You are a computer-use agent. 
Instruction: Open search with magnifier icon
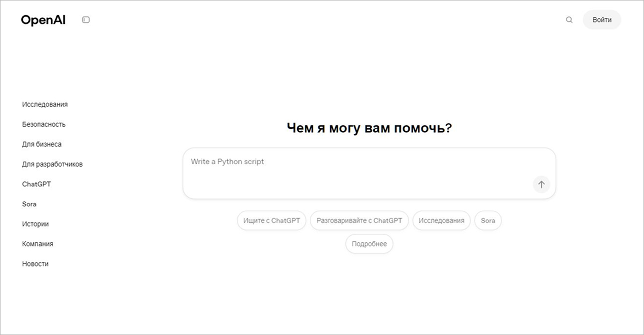click(569, 20)
